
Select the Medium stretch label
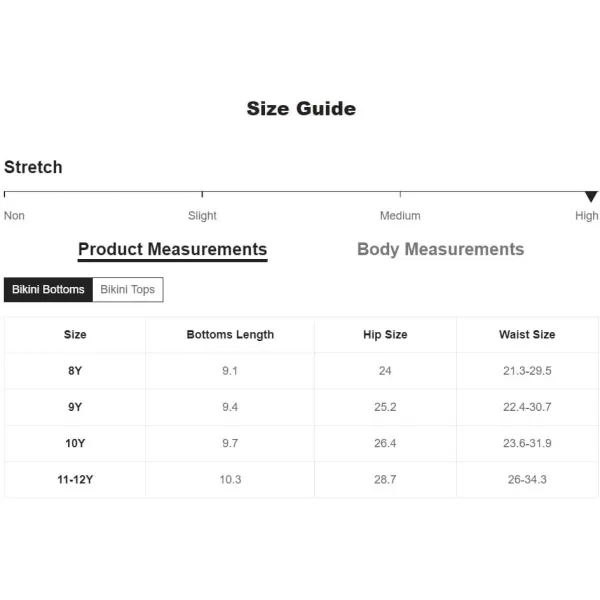click(400, 216)
